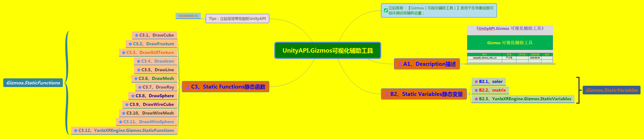Click the person icon on A1 Description
The width and height of the screenshot is (644, 139).
pos(400,64)
